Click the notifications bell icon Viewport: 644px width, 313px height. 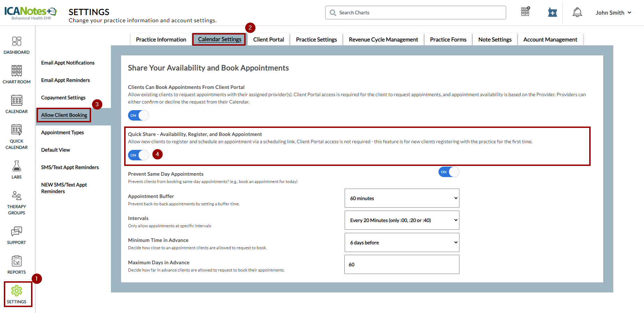coord(577,13)
